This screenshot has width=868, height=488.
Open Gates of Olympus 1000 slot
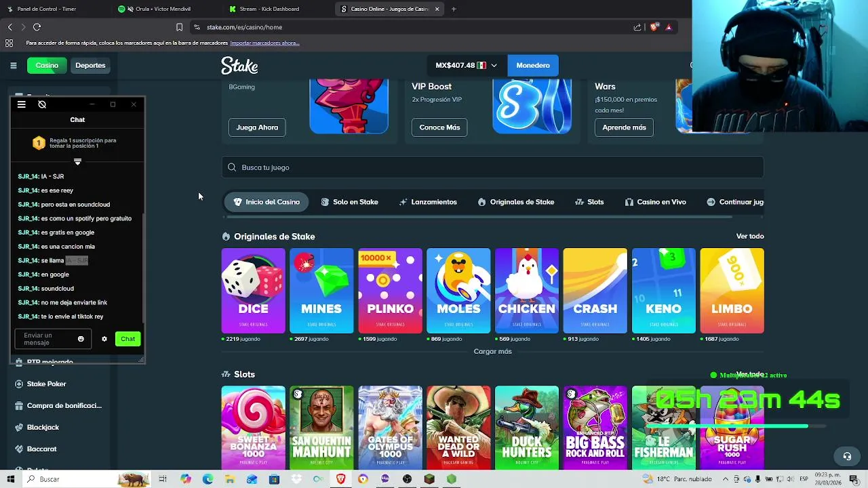390,428
